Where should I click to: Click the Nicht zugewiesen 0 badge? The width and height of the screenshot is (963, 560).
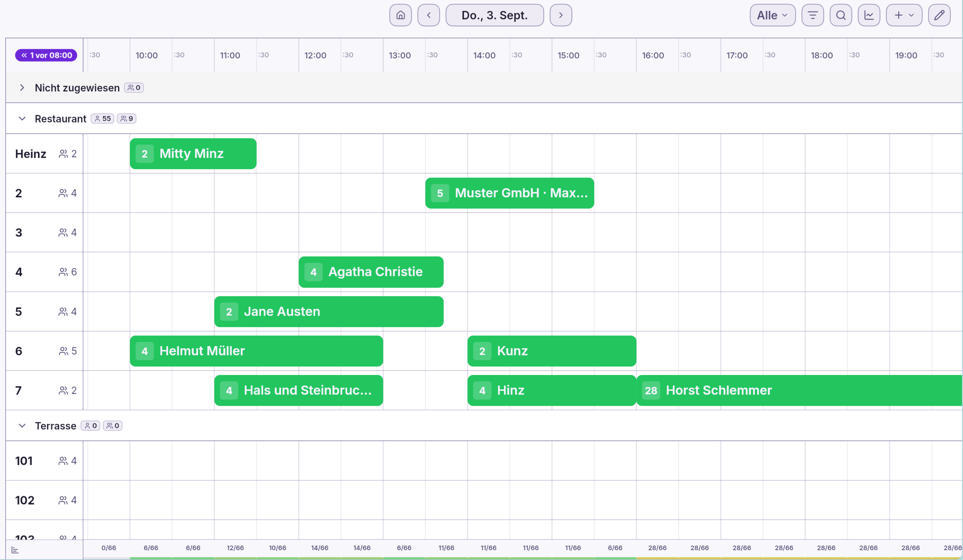click(134, 88)
